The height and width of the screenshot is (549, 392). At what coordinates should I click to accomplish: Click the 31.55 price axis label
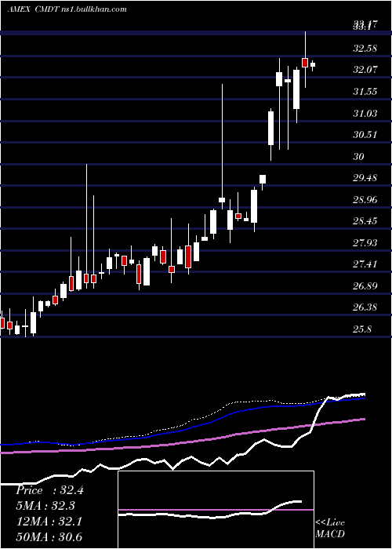pos(365,92)
